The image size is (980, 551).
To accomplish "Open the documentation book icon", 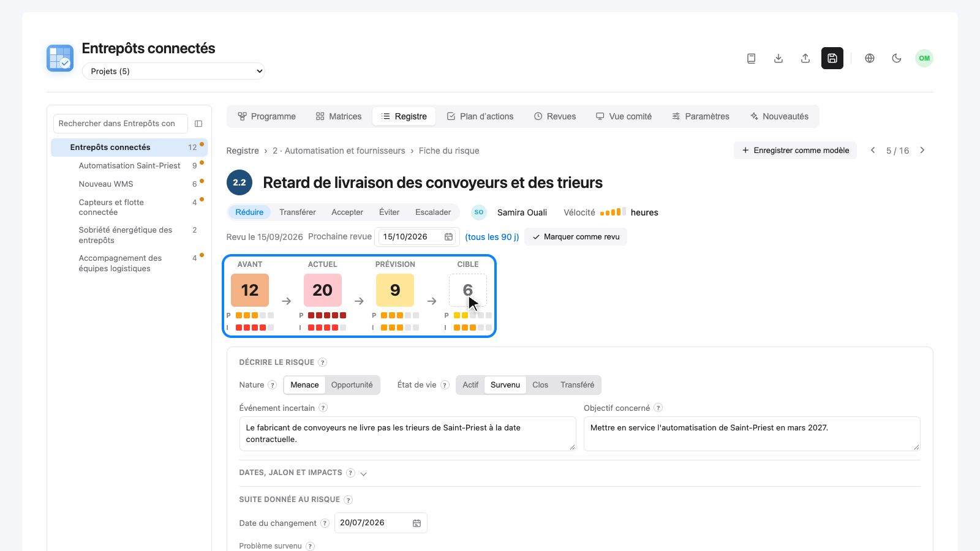I will [x=751, y=58].
